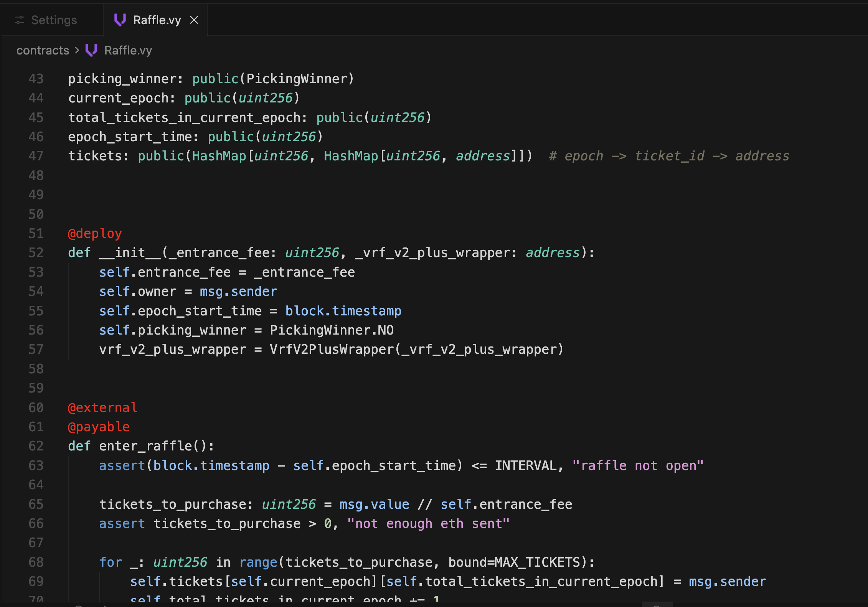
Task: Switch to the Settings tab
Action: tap(54, 20)
